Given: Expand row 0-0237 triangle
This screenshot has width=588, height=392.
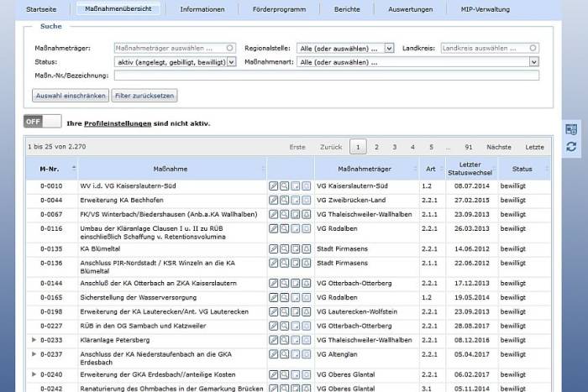Looking at the screenshot, I should coord(34,354).
